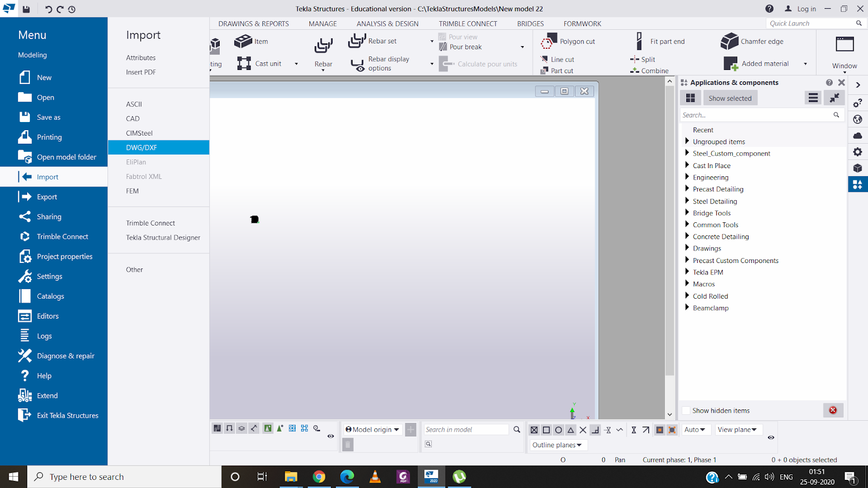Toggle the snapping toolbar eye visibility icon
Image resolution: width=868 pixels, height=488 pixels.
(771, 437)
